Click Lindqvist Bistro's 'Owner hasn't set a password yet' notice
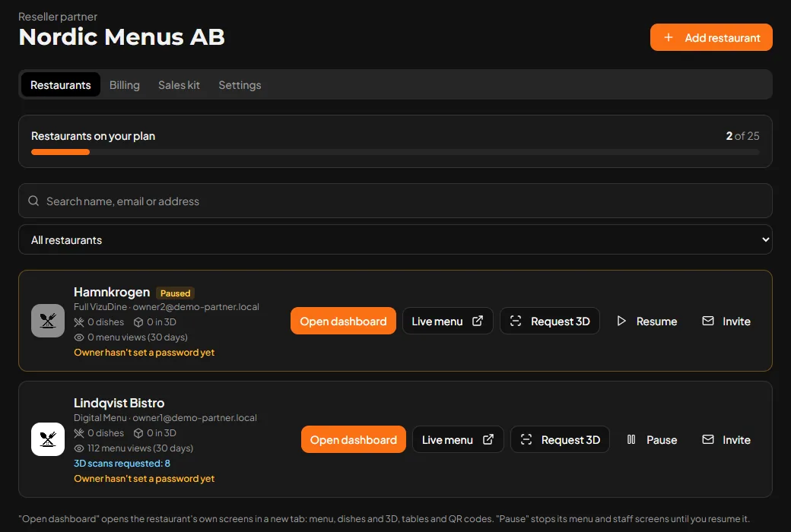The image size is (791, 532). coord(145,478)
